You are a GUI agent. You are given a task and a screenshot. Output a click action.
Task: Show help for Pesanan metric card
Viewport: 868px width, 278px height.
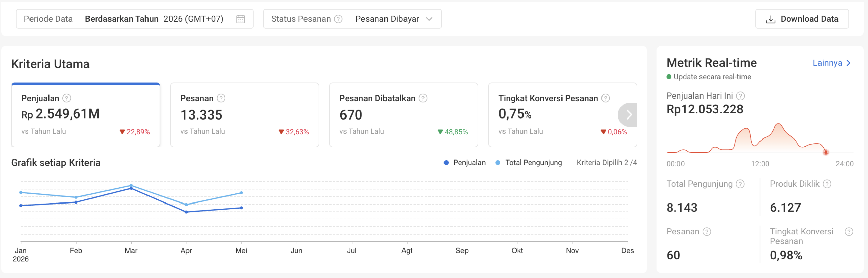point(221,98)
